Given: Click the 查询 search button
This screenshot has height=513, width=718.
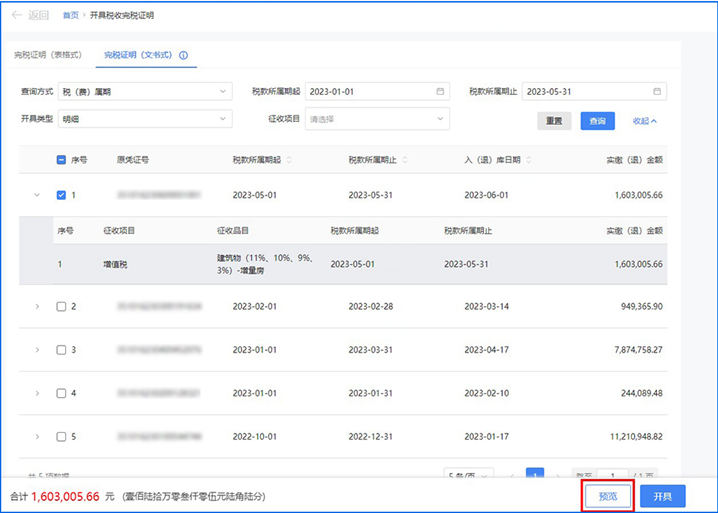Looking at the screenshot, I should pos(598,120).
